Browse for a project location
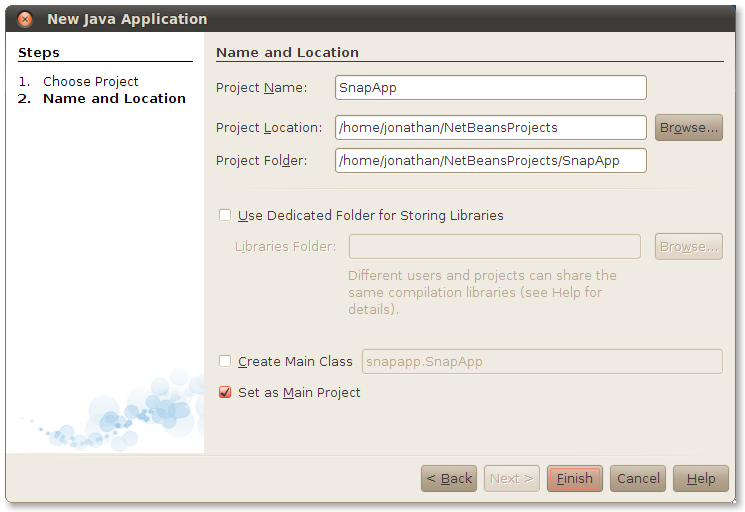 [x=688, y=128]
